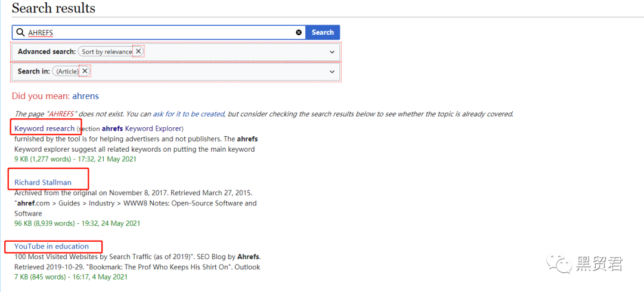Screen dimensions: 644x292
Task: Click the magnifying glass icon in the search box
Action: [x=20, y=32]
